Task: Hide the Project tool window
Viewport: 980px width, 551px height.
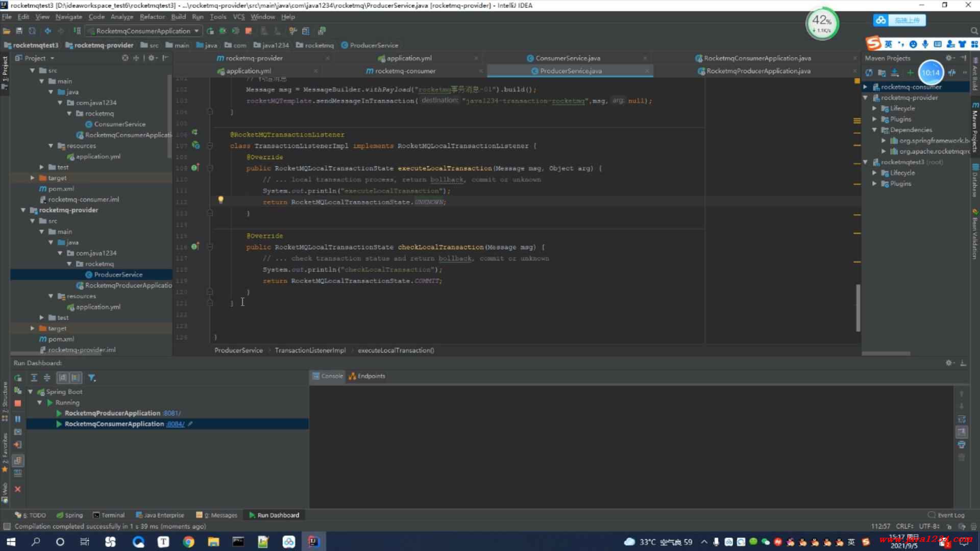Action: 165,58
